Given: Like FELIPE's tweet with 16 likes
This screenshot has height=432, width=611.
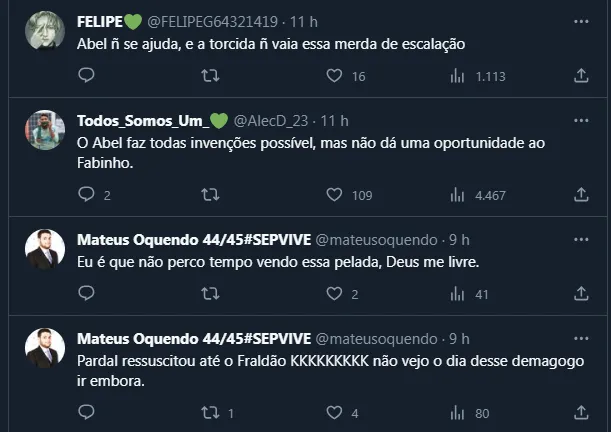Looking at the screenshot, I should pos(335,75).
